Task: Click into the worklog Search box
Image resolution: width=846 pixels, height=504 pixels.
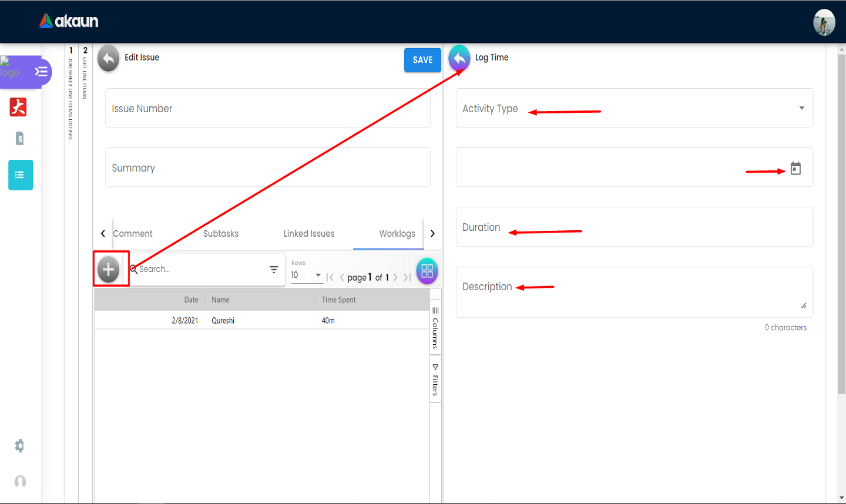Action: coord(203,269)
